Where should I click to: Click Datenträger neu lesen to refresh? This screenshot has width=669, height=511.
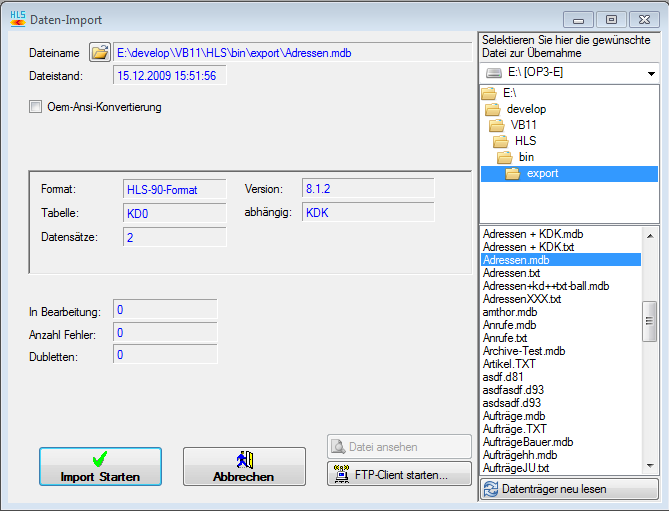point(569,489)
